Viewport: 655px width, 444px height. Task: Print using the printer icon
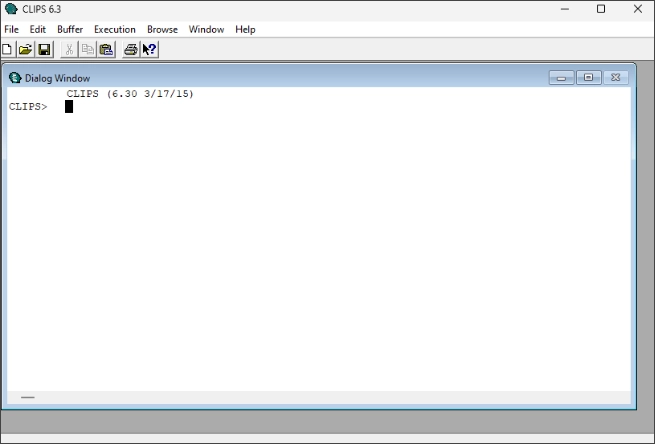click(131, 50)
